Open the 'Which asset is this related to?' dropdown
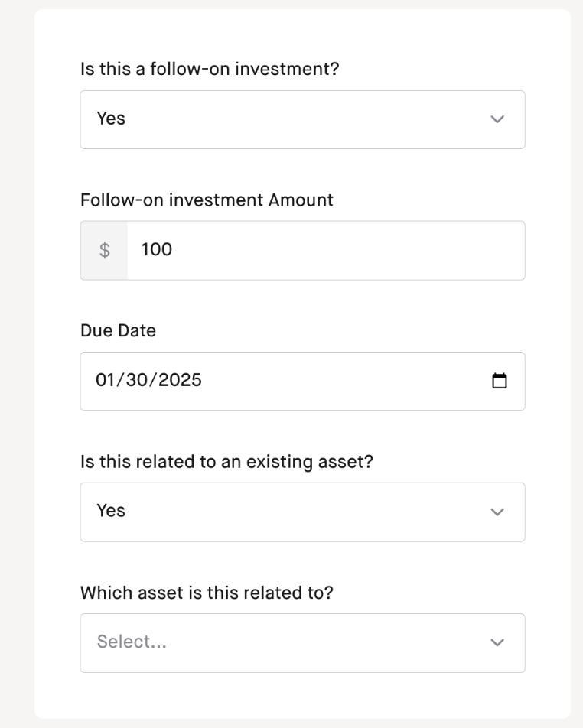Screen dimensions: 583x728 pyautogui.click(x=302, y=643)
